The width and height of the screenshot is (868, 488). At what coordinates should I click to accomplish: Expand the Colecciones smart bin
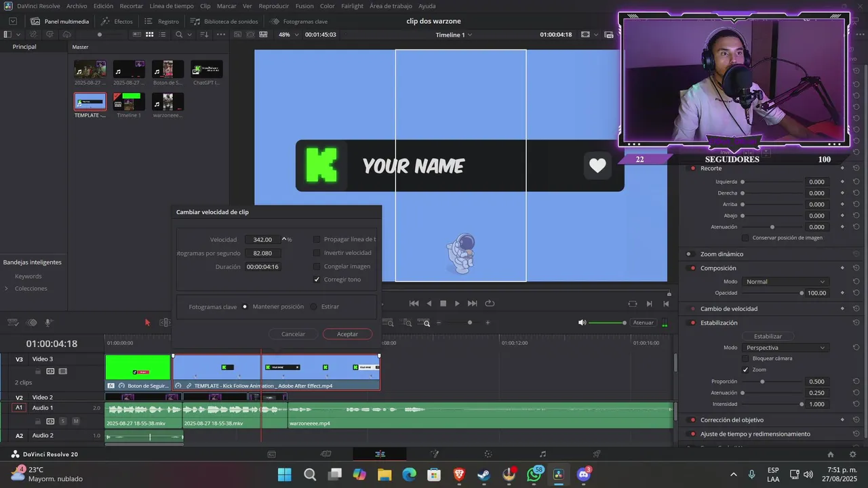7,289
